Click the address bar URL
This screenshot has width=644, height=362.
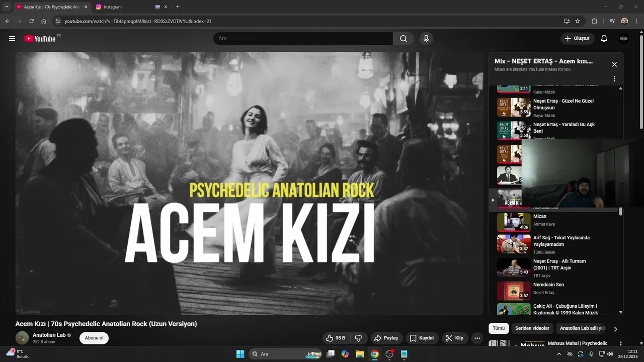(x=138, y=21)
